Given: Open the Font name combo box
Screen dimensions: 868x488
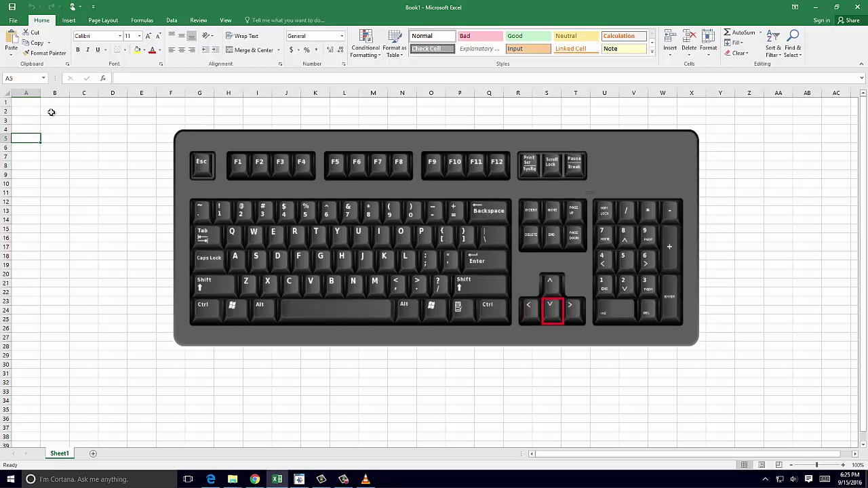Looking at the screenshot, I should [98, 36].
